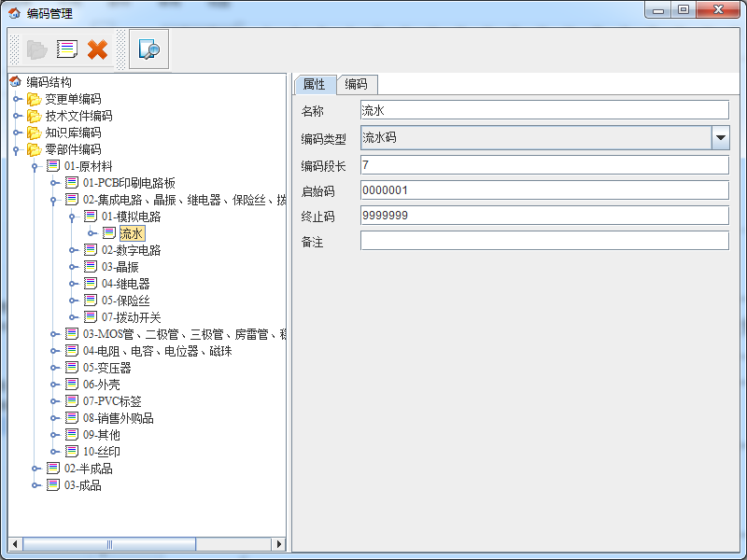Viewport: 747px width, 560px height.
Task: Click the folder icon of 技术文件编码
Action: 34,116
